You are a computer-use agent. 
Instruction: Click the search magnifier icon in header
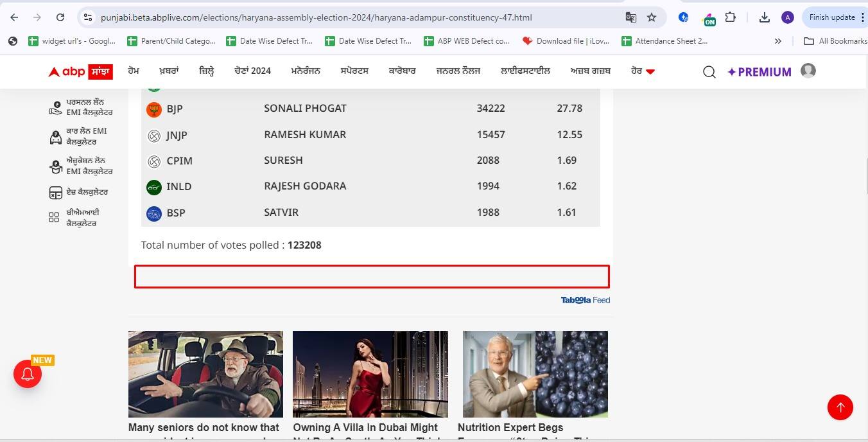pos(709,72)
